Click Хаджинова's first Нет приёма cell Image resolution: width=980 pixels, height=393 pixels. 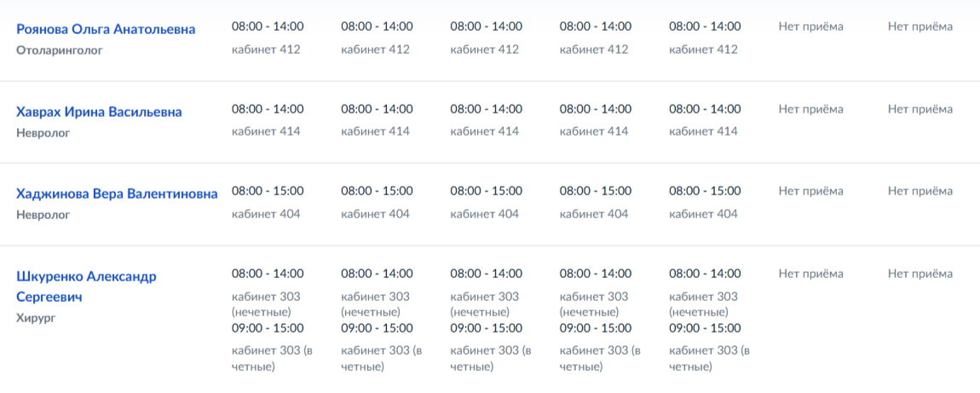[x=810, y=191]
